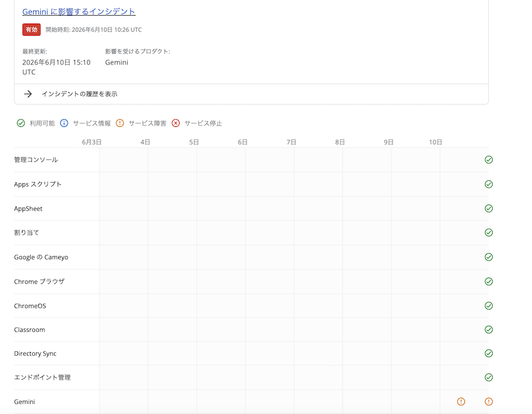Screen dimensions: 532x414
Task: Select the Gemini row label
Action: pos(24,401)
